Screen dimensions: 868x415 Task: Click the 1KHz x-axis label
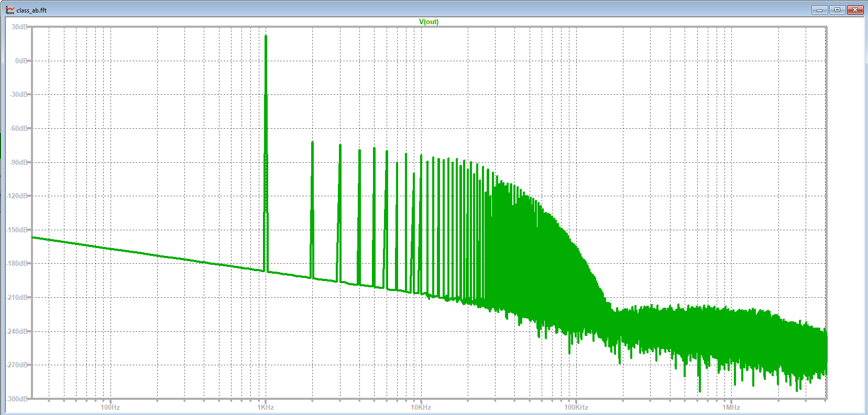(266, 407)
